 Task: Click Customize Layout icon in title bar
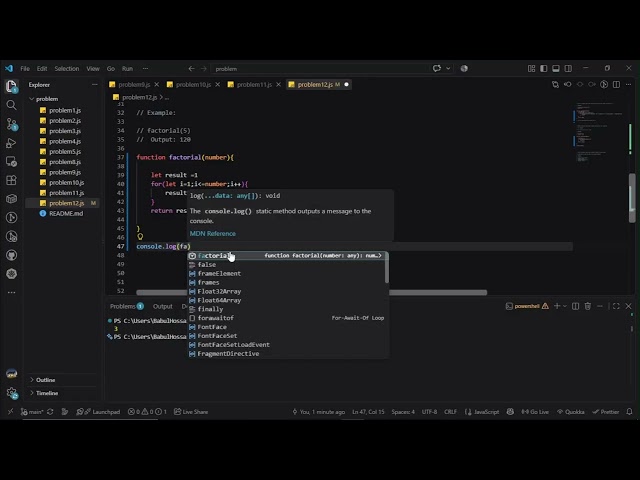[x=531, y=69]
